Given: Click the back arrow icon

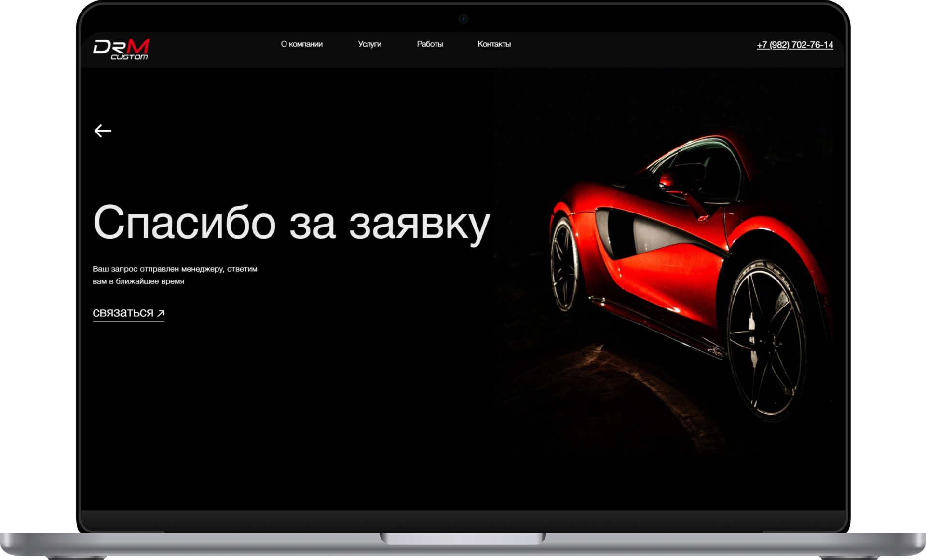Looking at the screenshot, I should pos(102,131).
